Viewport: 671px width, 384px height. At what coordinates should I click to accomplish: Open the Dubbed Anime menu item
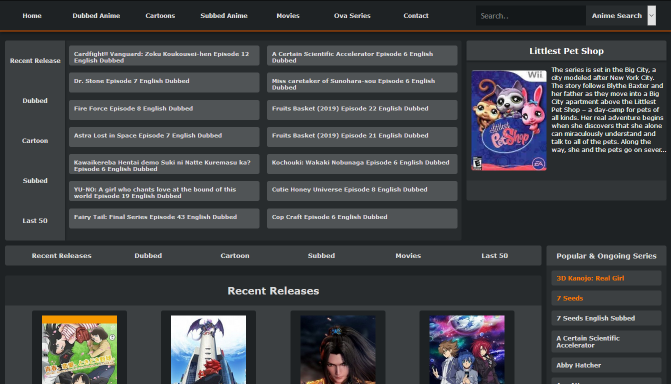tap(96, 16)
